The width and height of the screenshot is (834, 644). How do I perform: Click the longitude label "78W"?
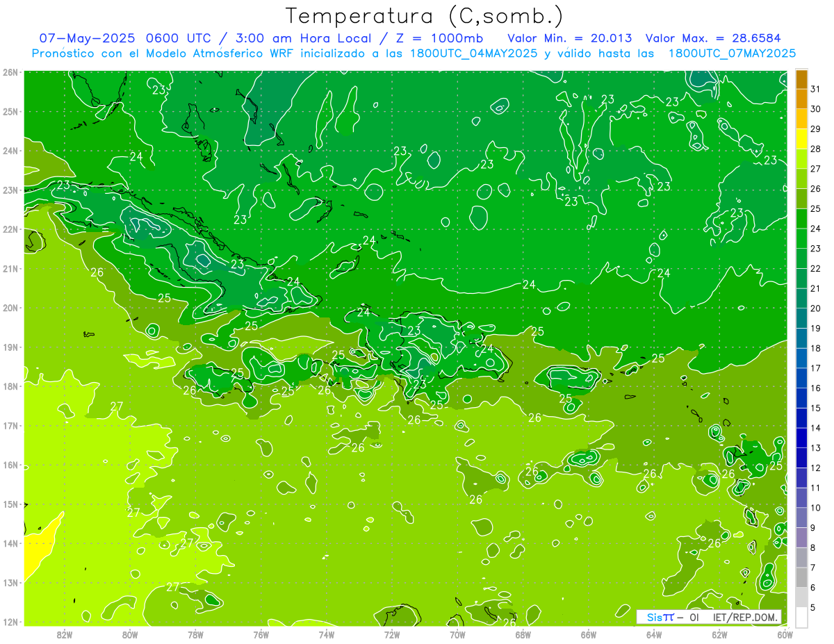[195, 634]
